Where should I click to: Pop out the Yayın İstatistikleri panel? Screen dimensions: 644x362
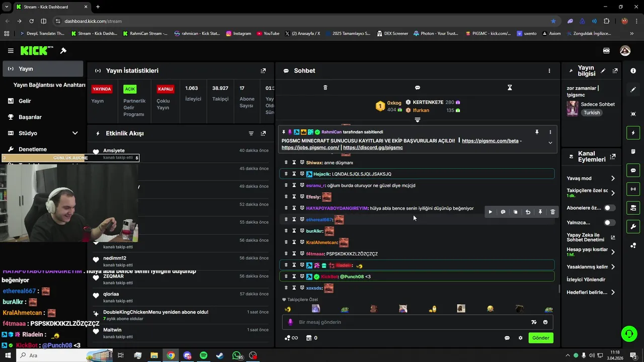click(x=263, y=71)
